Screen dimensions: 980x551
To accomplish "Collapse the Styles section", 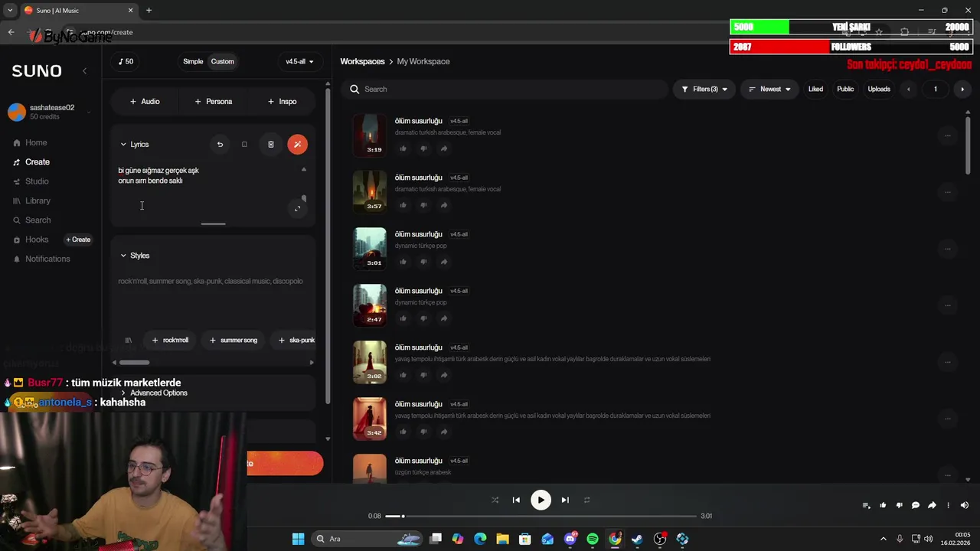I will pos(135,256).
